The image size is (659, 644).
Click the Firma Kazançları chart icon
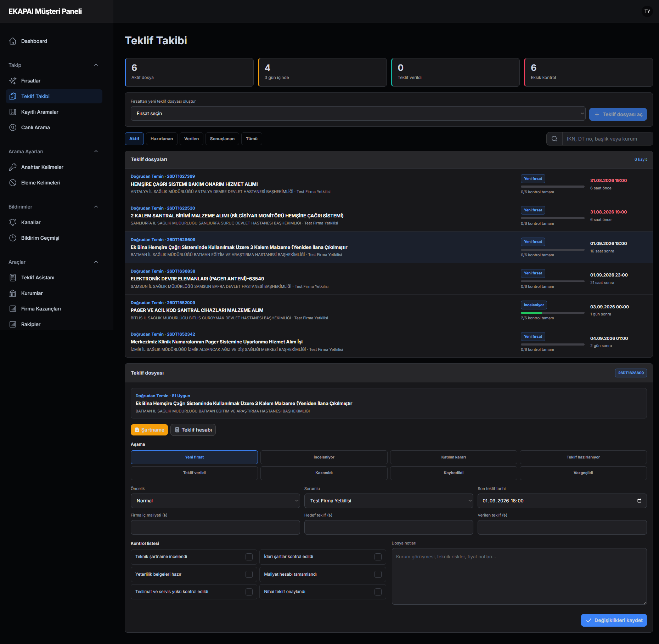(x=13, y=309)
